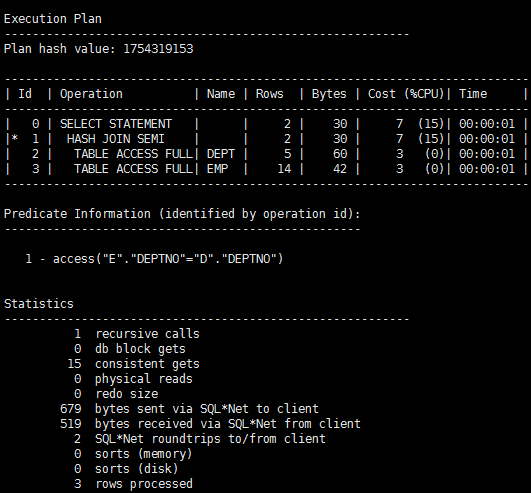Click the access predicate DEPTNO line
Image resolution: width=531 pixels, height=493 pixels.
pyautogui.click(x=154, y=259)
